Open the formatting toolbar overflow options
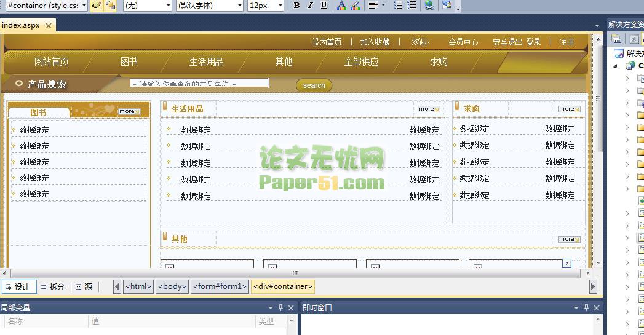This screenshot has height=335, width=644. tap(458, 7)
